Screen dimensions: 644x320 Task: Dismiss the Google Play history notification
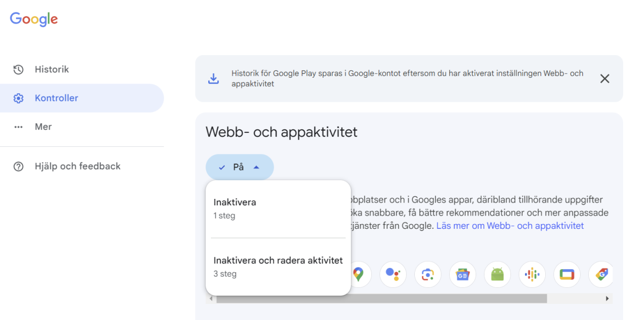[604, 78]
